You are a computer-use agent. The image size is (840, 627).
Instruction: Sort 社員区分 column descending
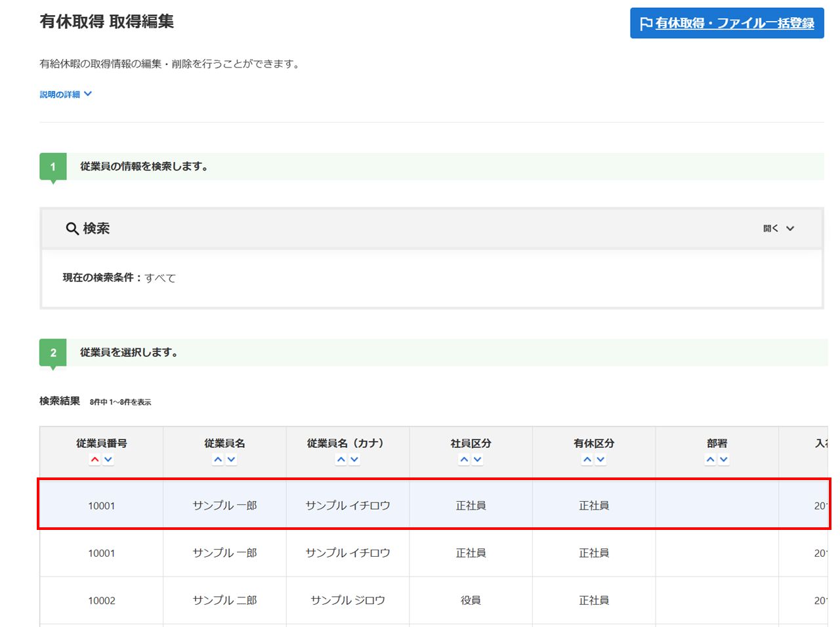(478, 460)
